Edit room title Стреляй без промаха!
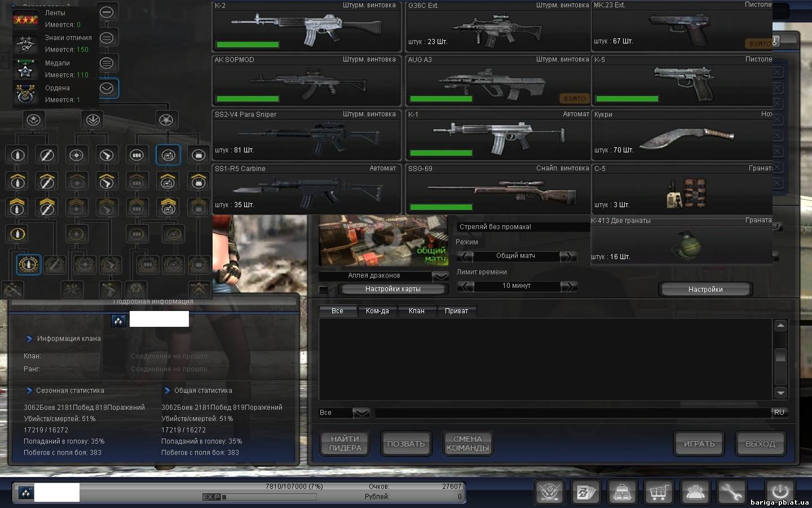 (x=523, y=227)
